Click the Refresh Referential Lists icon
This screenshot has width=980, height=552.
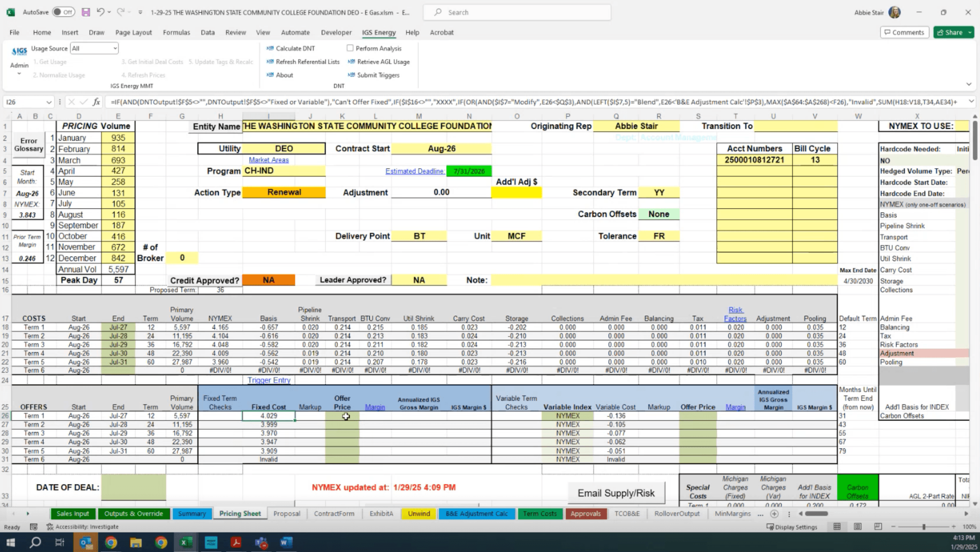coord(270,62)
